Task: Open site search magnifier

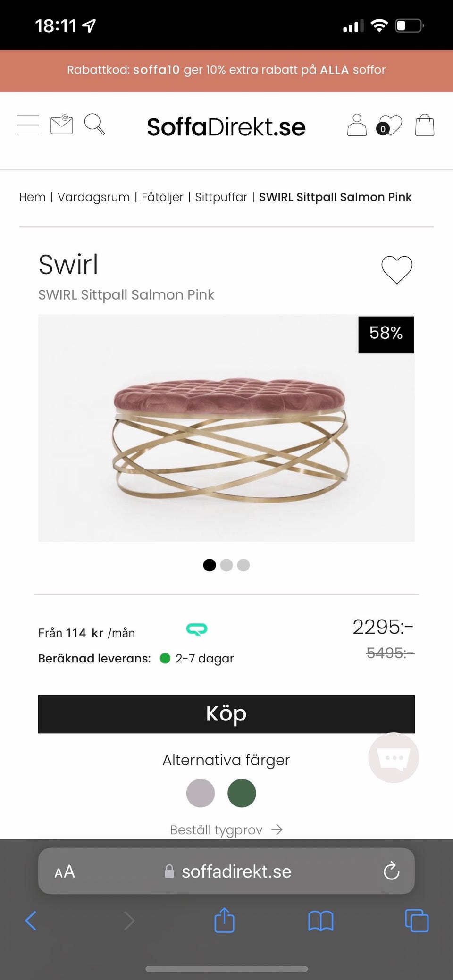Action: click(x=94, y=125)
